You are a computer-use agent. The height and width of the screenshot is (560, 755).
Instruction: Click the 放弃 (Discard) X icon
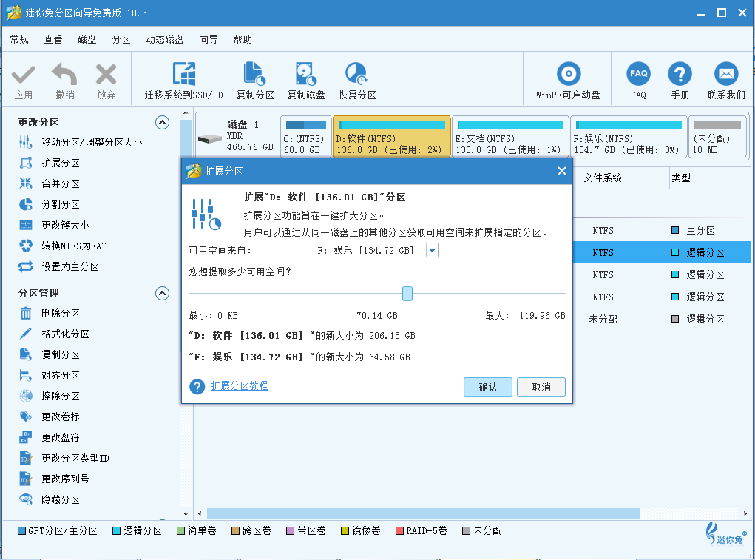(x=106, y=75)
